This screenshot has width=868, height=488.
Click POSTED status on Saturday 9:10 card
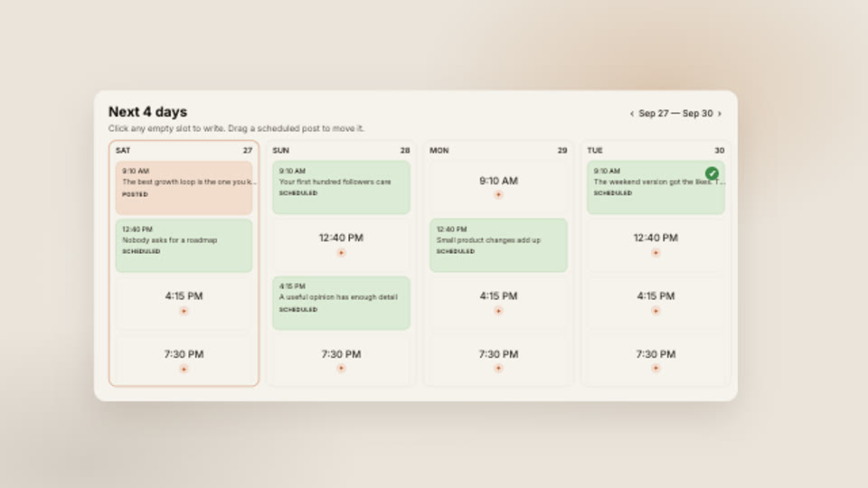pos(135,195)
